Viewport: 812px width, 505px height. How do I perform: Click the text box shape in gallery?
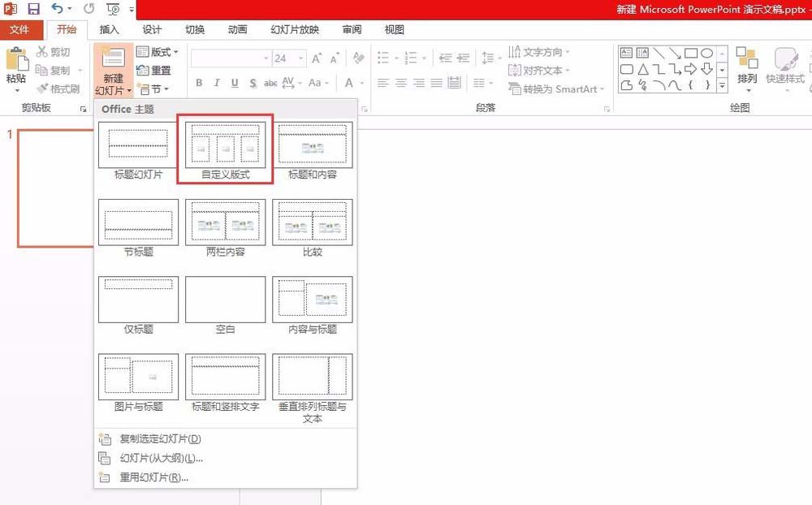click(x=627, y=53)
